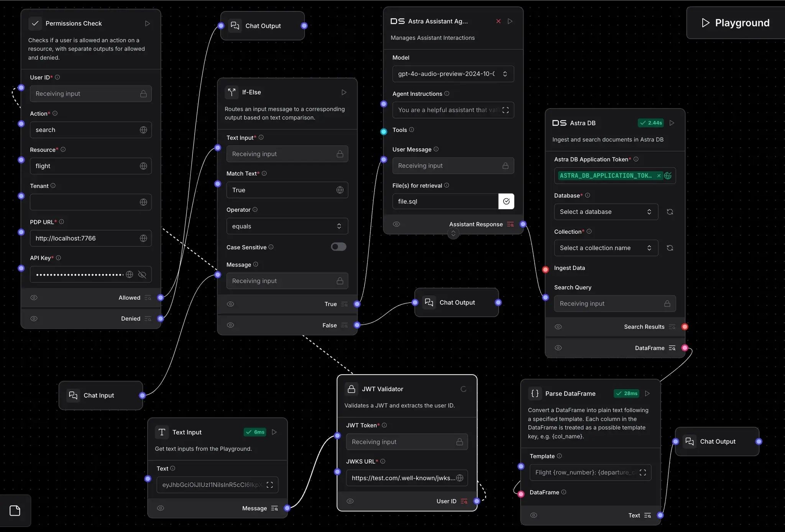
Task: Run the Text Input component play button
Action: point(274,432)
